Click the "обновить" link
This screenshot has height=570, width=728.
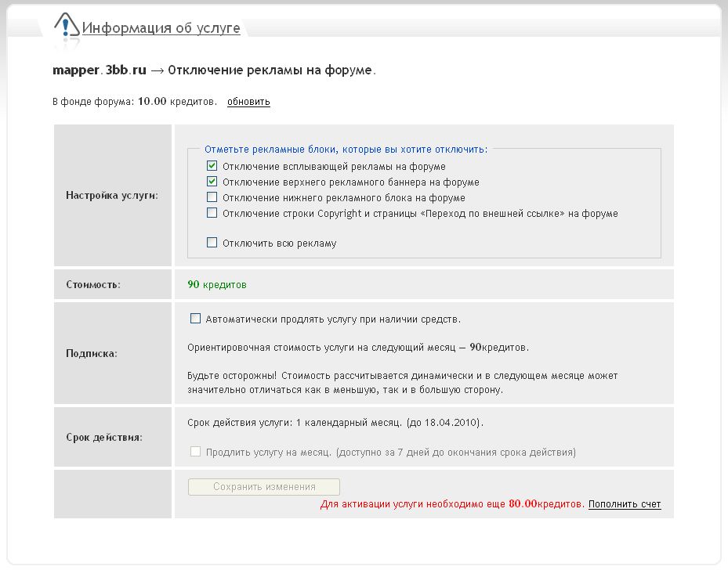[x=248, y=102]
